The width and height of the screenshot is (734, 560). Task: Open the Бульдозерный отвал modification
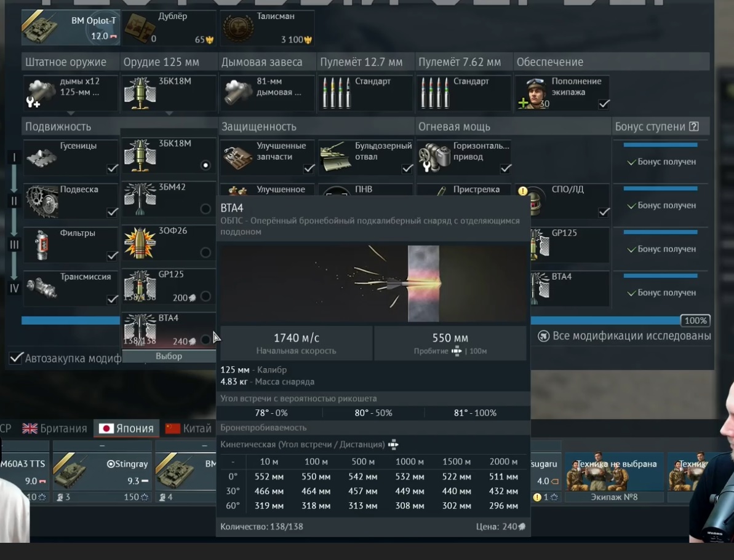pyautogui.click(x=365, y=157)
